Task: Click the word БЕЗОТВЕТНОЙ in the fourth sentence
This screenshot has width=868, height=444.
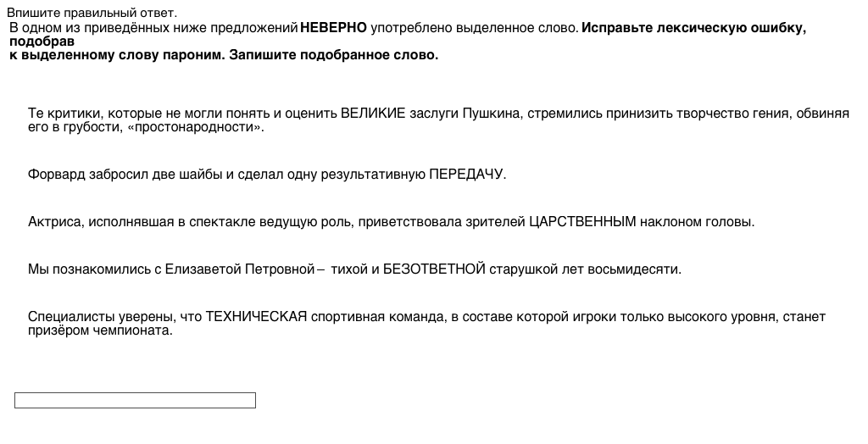Action: coord(434,269)
